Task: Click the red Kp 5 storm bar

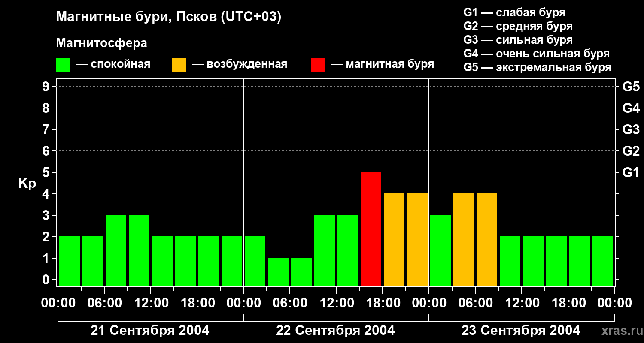Action: [371, 229]
